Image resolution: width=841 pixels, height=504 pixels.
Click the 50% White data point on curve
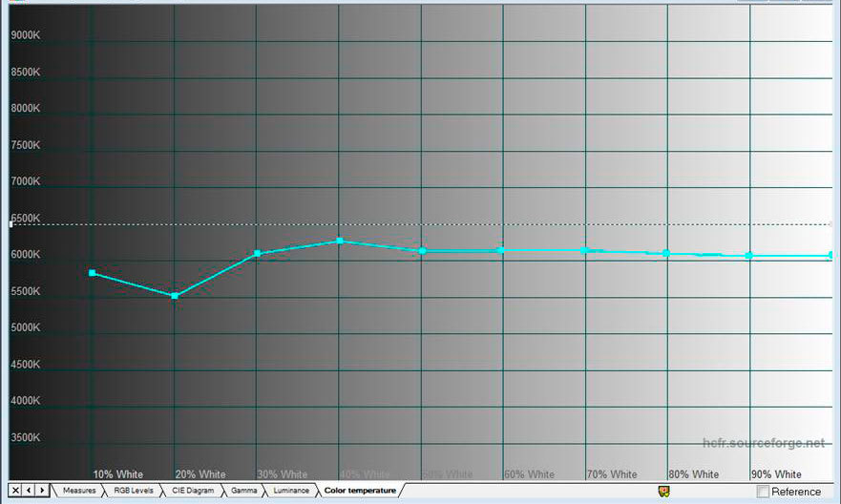pos(422,250)
